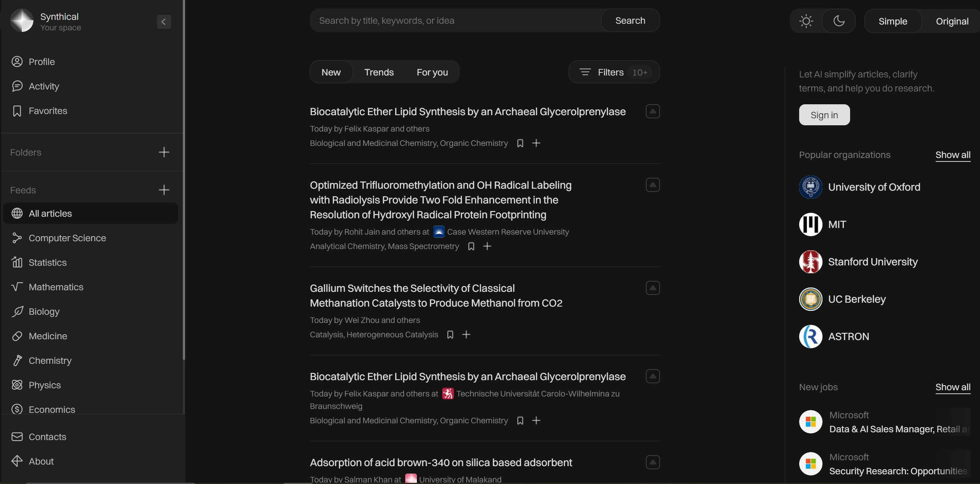
Task: Add a new folder with plus icon
Action: tap(164, 152)
